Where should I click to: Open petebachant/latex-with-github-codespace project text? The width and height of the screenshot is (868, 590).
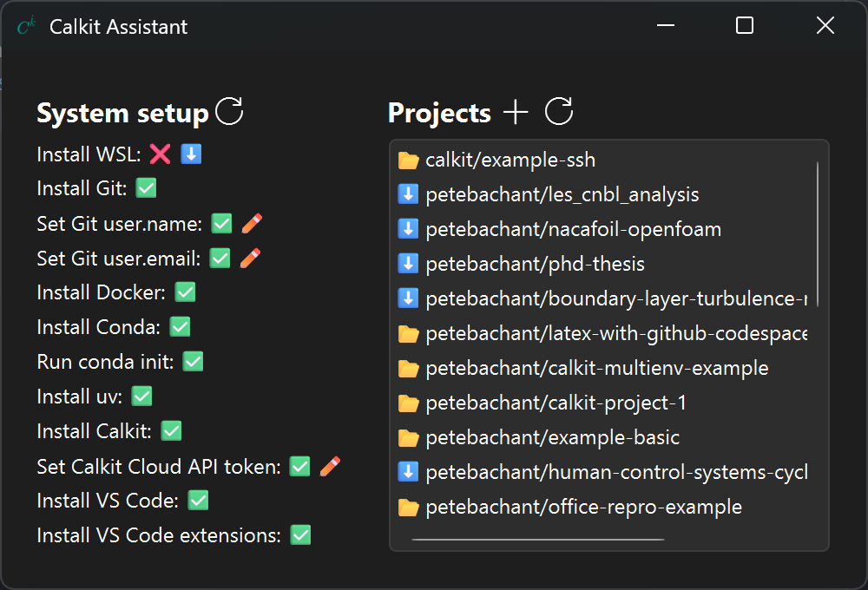coord(616,333)
